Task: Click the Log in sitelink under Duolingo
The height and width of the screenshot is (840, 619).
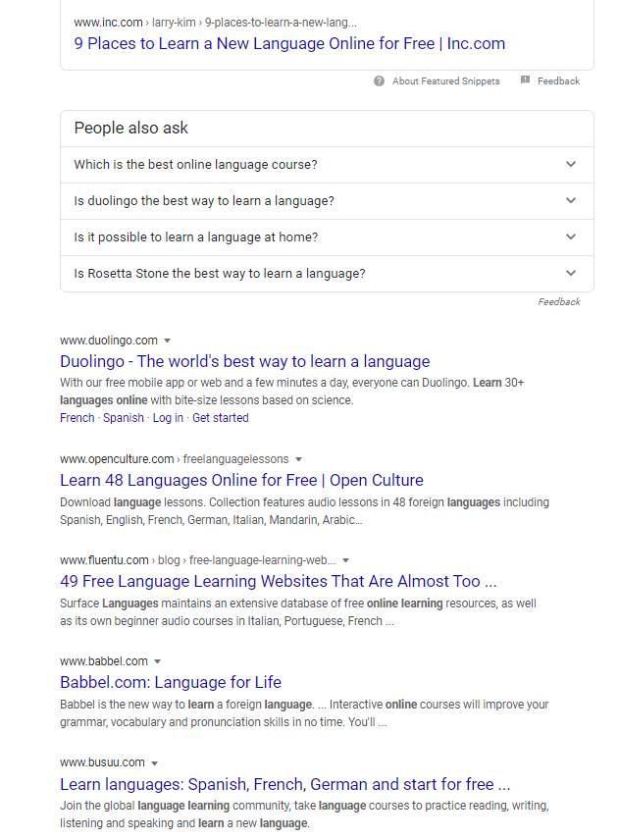Action: (x=168, y=418)
